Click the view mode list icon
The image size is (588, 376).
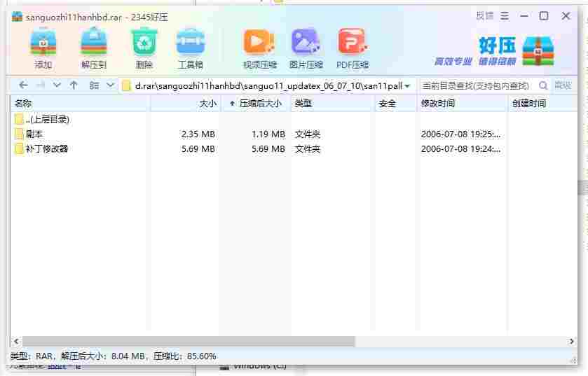[94, 85]
